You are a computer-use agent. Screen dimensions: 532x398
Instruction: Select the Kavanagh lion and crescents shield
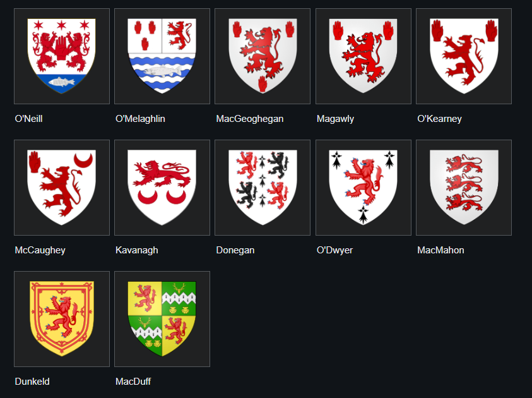tap(162, 188)
